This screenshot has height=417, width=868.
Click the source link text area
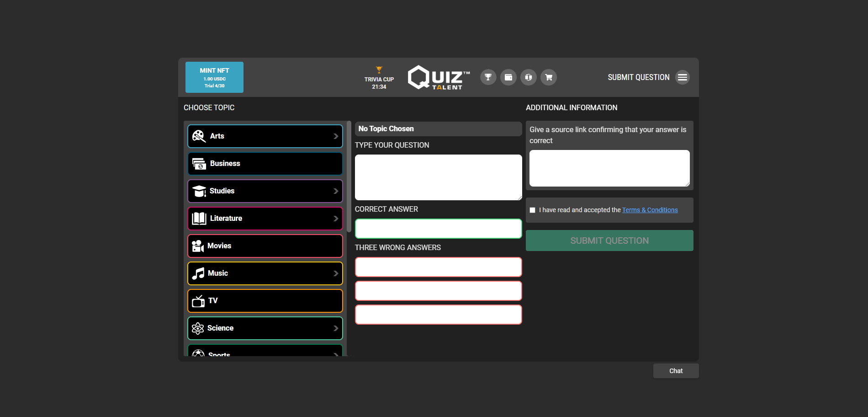609,168
